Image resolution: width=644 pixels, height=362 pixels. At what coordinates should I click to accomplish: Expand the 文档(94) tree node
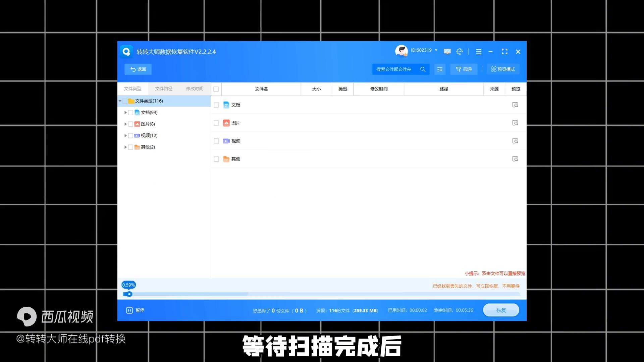tap(125, 113)
